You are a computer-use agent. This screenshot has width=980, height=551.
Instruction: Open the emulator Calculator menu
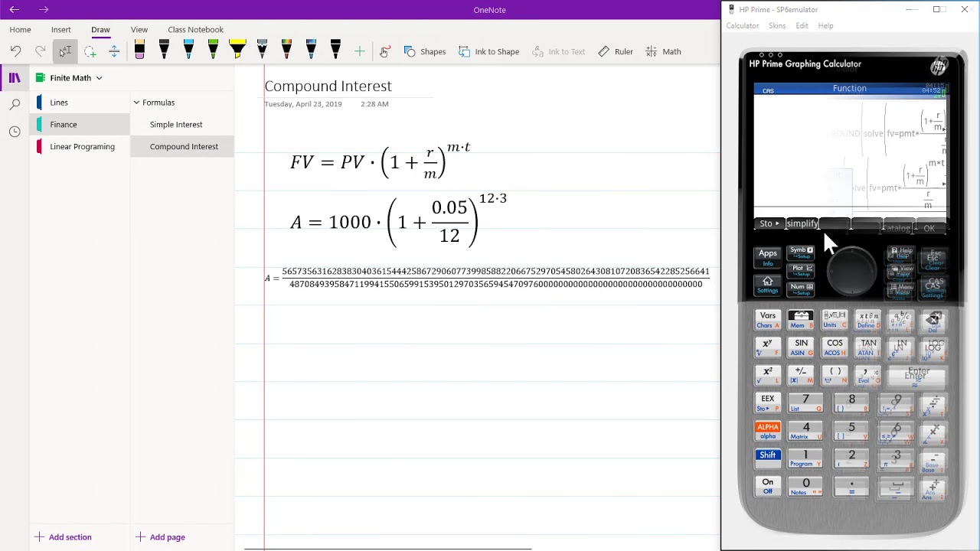[x=743, y=26]
